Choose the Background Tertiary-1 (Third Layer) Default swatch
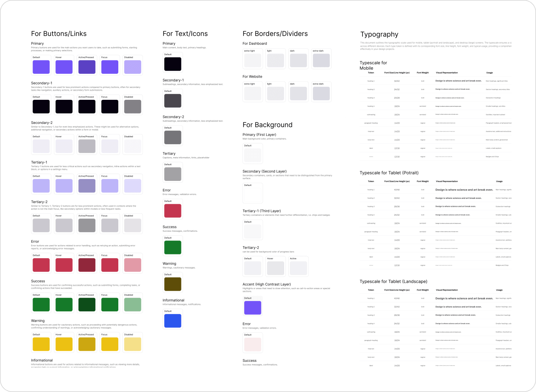Image resolution: width=536 pixels, height=392 pixels. point(253,232)
